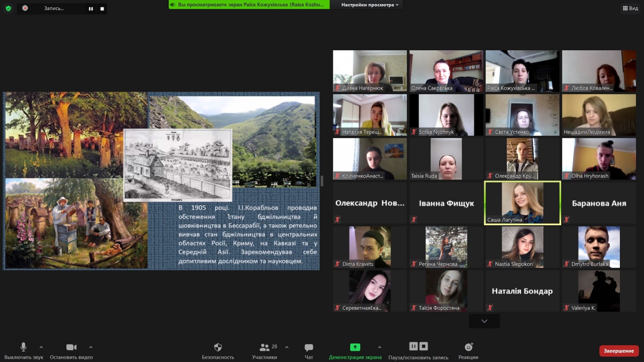The height and width of the screenshot is (362, 644).
Task: Select Олена Саковська video tile
Action: pos(446,71)
